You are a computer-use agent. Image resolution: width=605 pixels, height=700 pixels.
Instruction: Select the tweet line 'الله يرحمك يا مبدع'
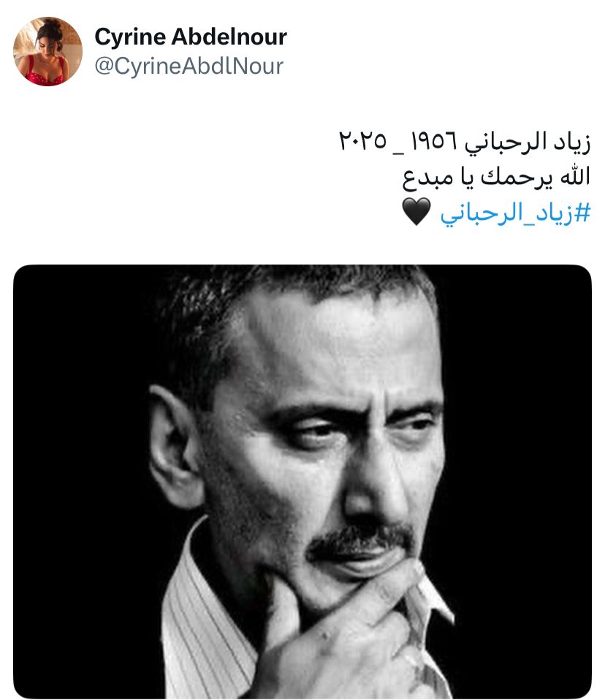pyautogui.click(x=496, y=178)
